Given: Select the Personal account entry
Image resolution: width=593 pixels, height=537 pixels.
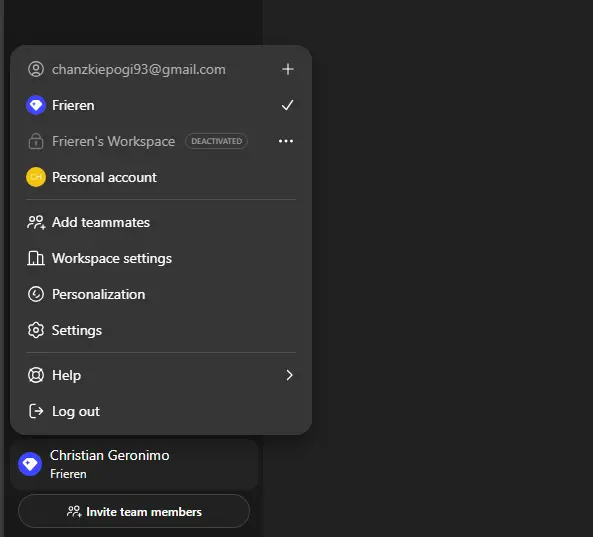Looking at the screenshot, I should click(161, 177).
